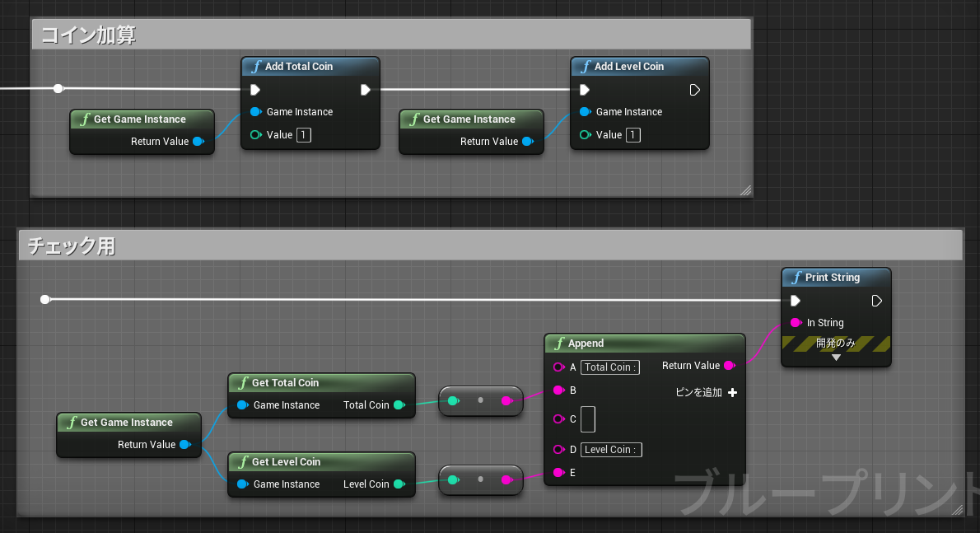Select the Add Total Coin node title

[x=299, y=66]
